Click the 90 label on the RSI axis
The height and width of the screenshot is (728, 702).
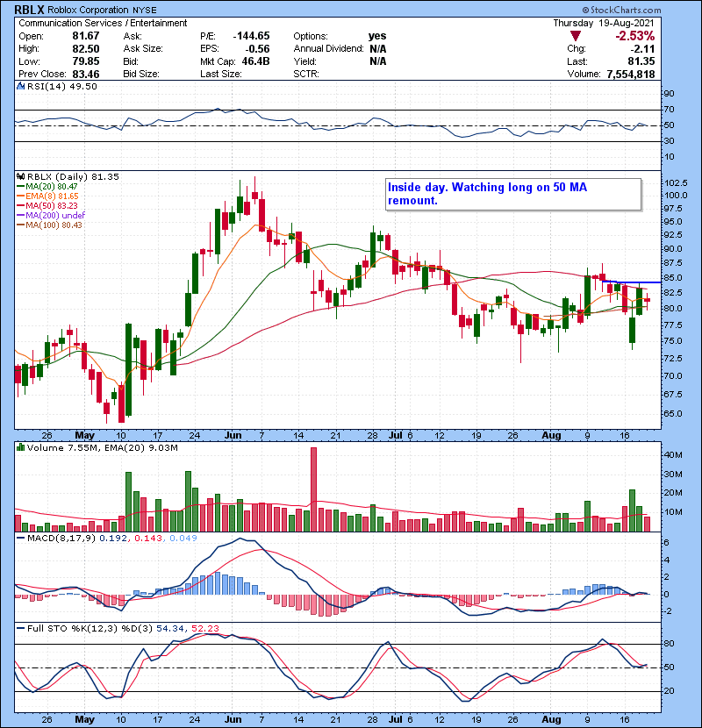[669, 93]
